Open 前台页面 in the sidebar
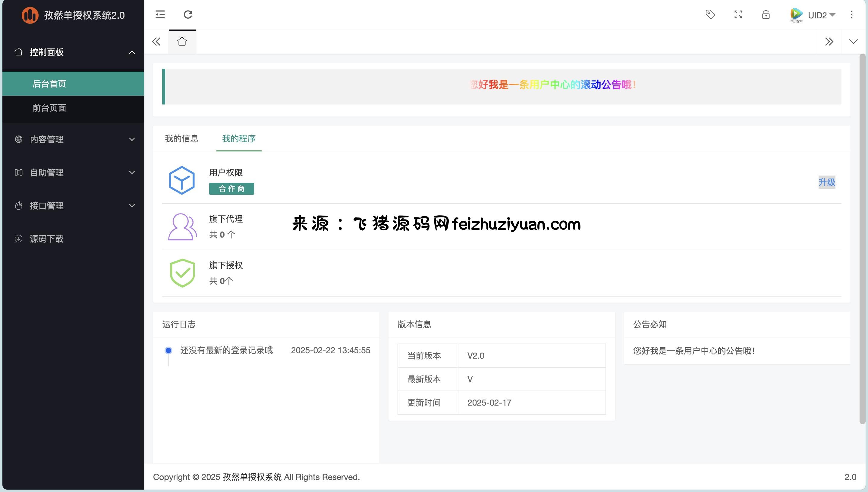The image size is (868, 492). tap(49, 108)
